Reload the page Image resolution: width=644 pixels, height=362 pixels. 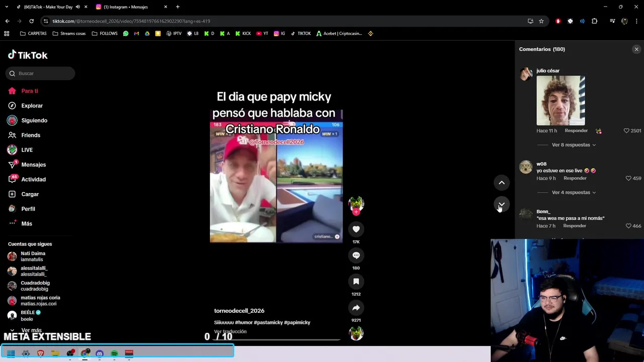click(x=31, y=21)
